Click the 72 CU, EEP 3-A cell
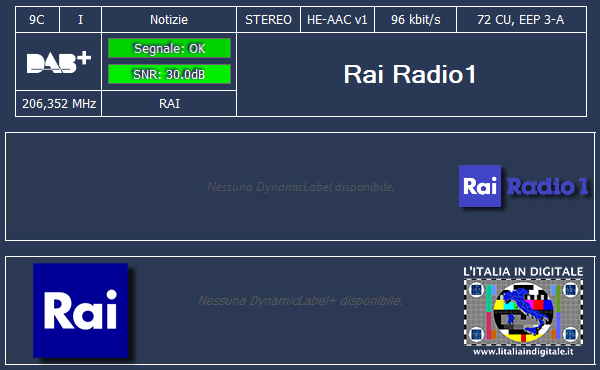600x370 pixels. point(521,20)
